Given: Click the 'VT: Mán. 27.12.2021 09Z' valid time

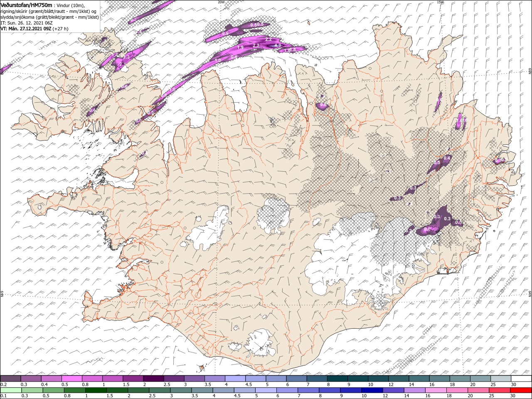Looking at the screenshot, I should [26, 29].
